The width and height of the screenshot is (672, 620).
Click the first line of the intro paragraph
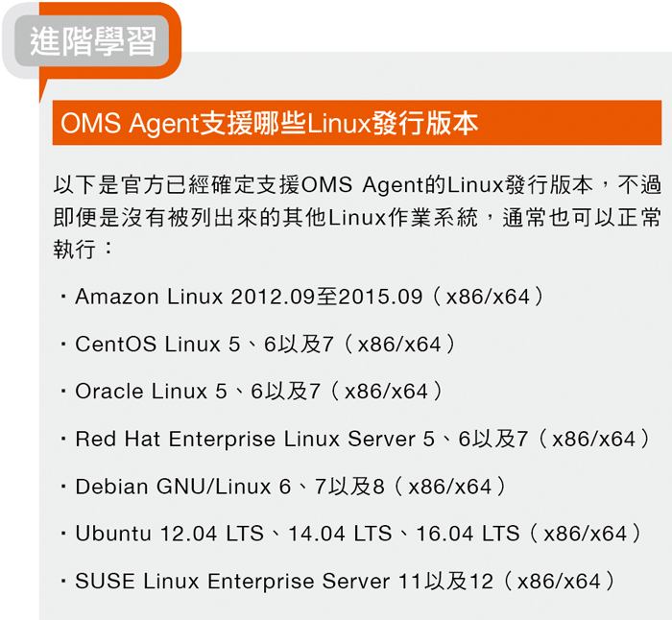357,185
